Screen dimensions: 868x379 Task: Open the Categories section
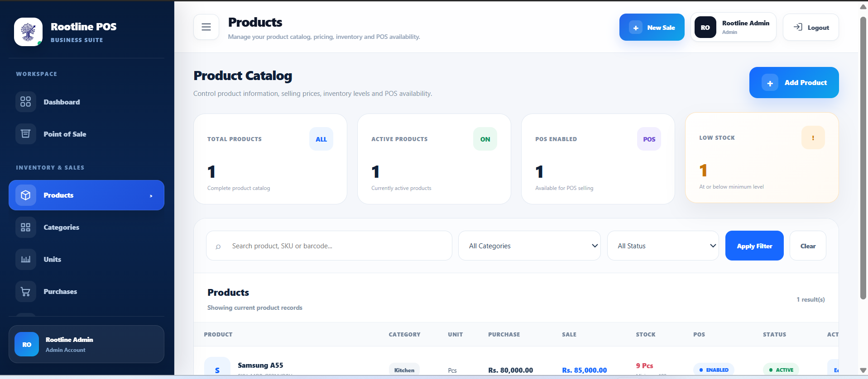coord(86,227)
